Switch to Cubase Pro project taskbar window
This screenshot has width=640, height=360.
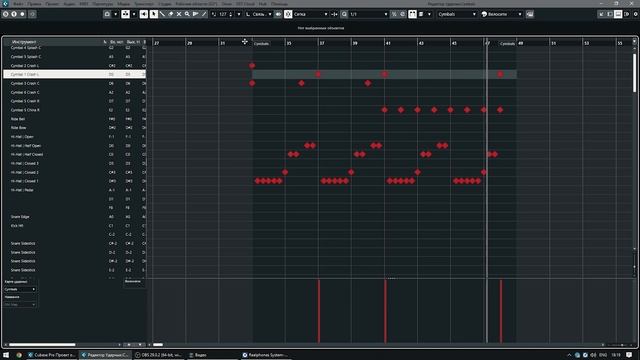(x=51, y=355)
